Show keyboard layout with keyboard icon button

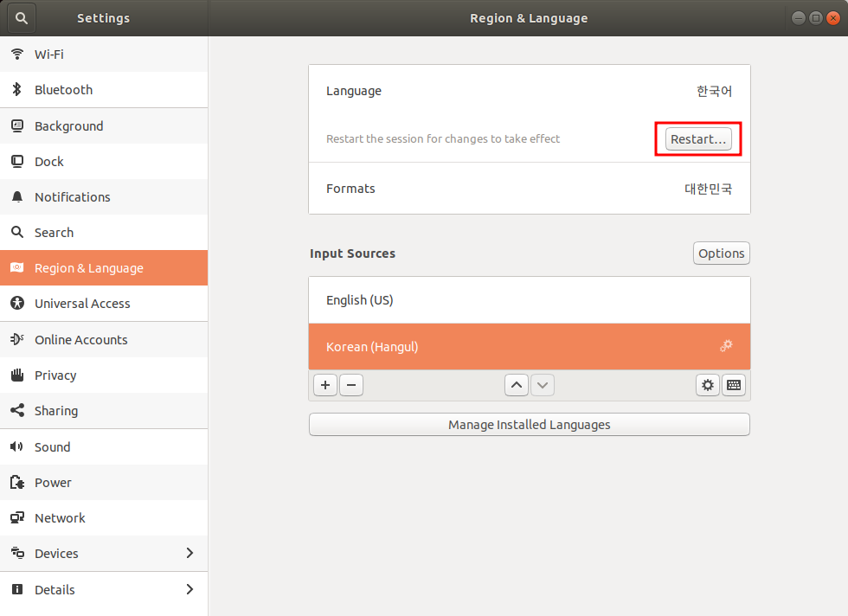pyautogui.click(x=734, y=385)
